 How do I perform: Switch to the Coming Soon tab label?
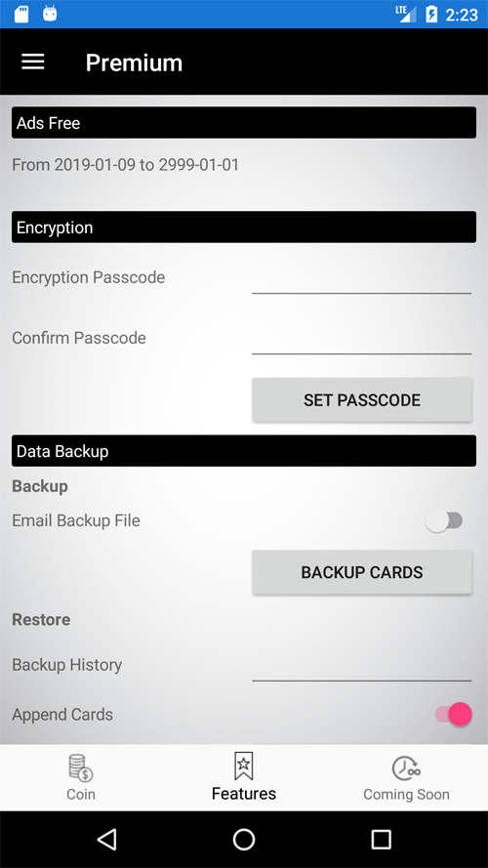point(406,795)
